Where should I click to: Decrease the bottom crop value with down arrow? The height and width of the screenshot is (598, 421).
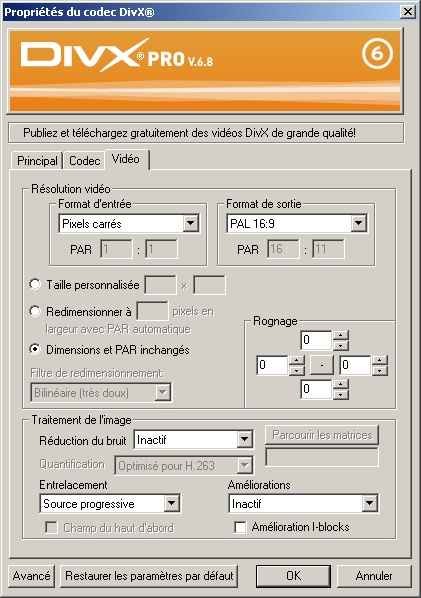coord(341,394)
